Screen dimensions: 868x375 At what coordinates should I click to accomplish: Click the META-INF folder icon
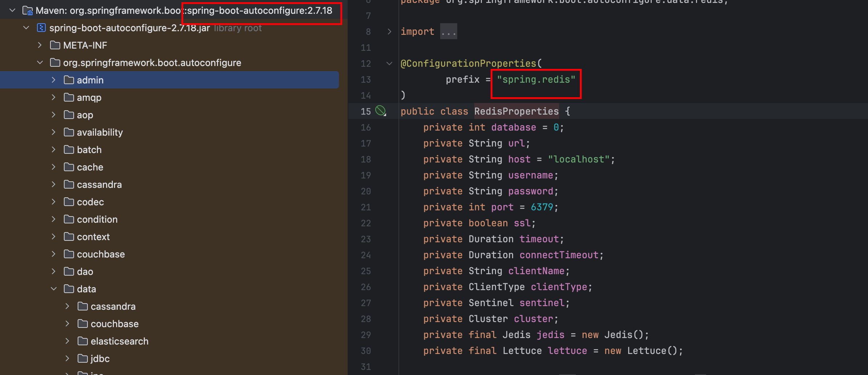point(55,45)
